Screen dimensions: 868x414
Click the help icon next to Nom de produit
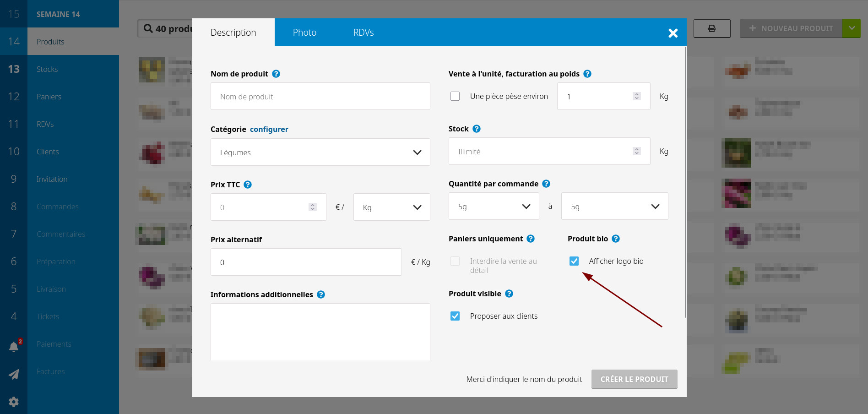(x=276, y=74)
